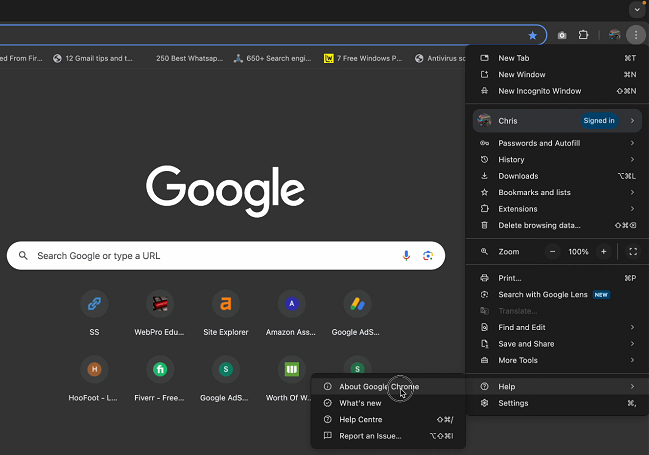Image resolution: width=649 pixels, height=455 pixels.
Task: Open the Site Explorer shortcut
Action: click(226, 313)
